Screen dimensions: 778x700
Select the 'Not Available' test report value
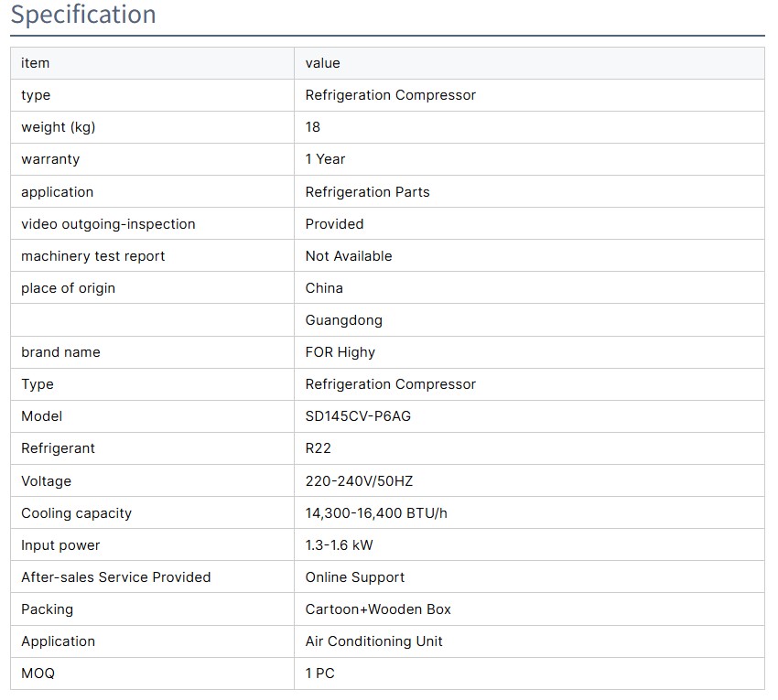click(348, 256)
